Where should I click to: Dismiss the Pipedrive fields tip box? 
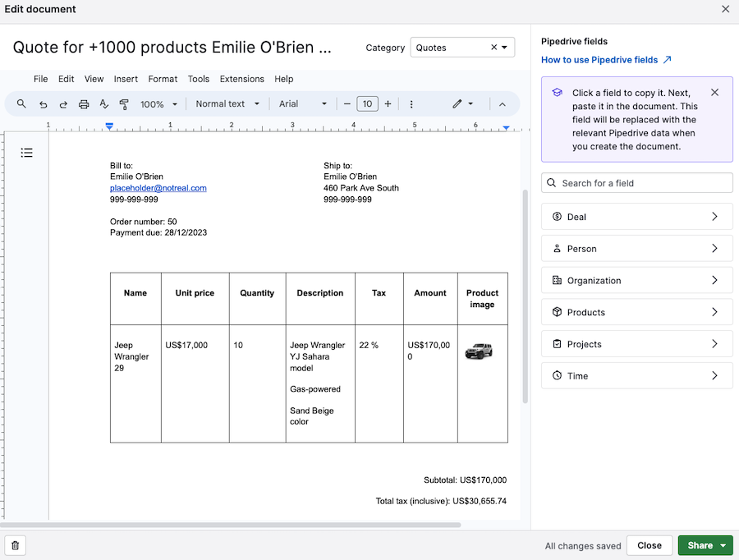pos(714,93)
